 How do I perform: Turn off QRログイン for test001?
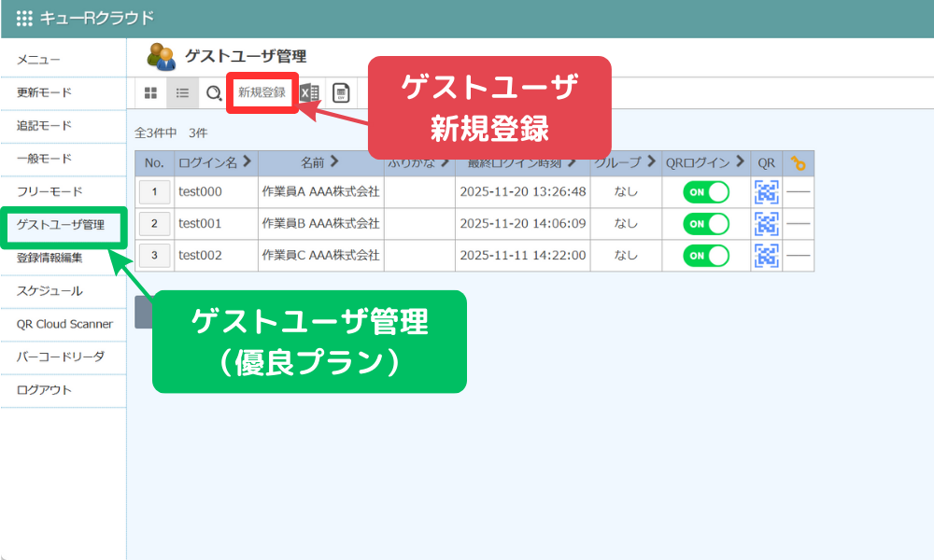click(x=705, y=224)
